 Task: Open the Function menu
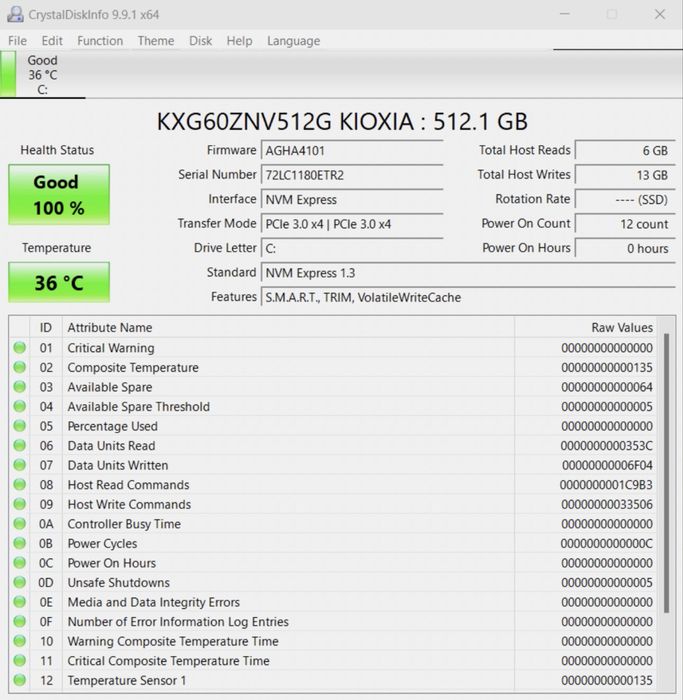point(100,41)
